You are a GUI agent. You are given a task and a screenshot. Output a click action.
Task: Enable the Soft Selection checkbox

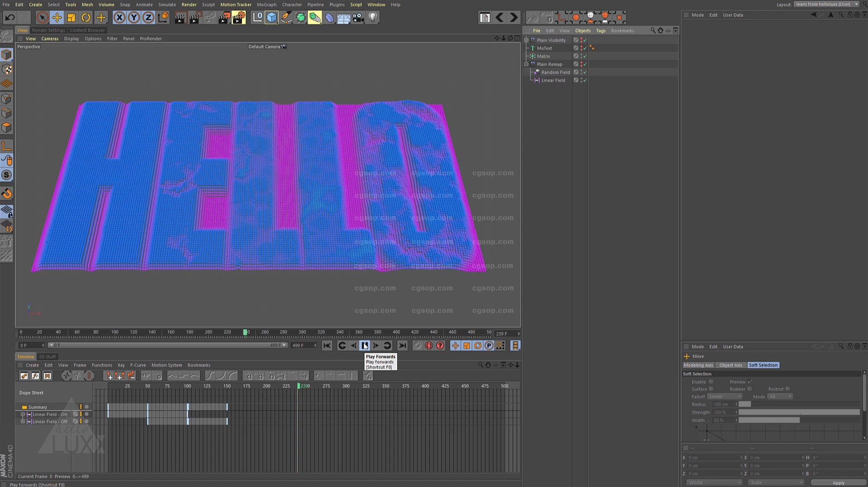711,382
